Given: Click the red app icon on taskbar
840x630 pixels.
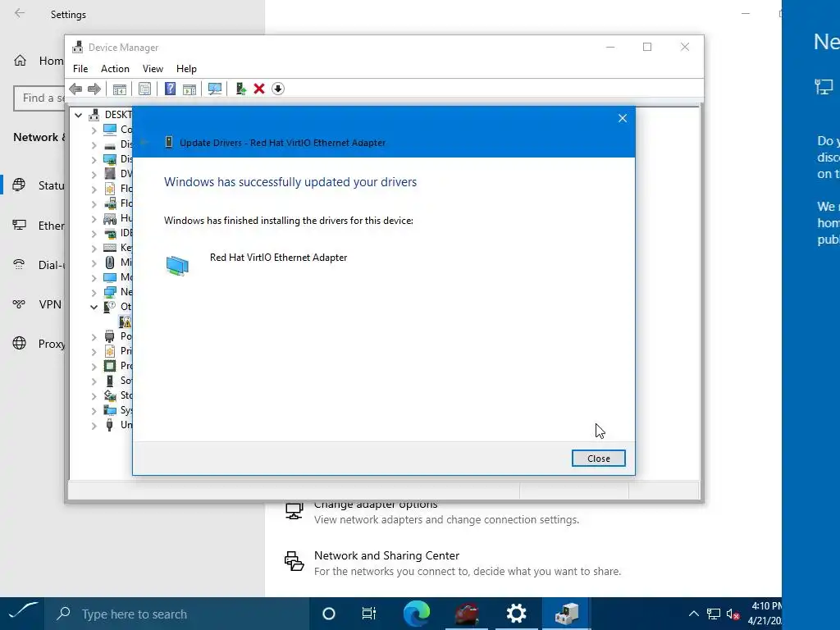Looking at the screenshot, I should tap(467, 614).
